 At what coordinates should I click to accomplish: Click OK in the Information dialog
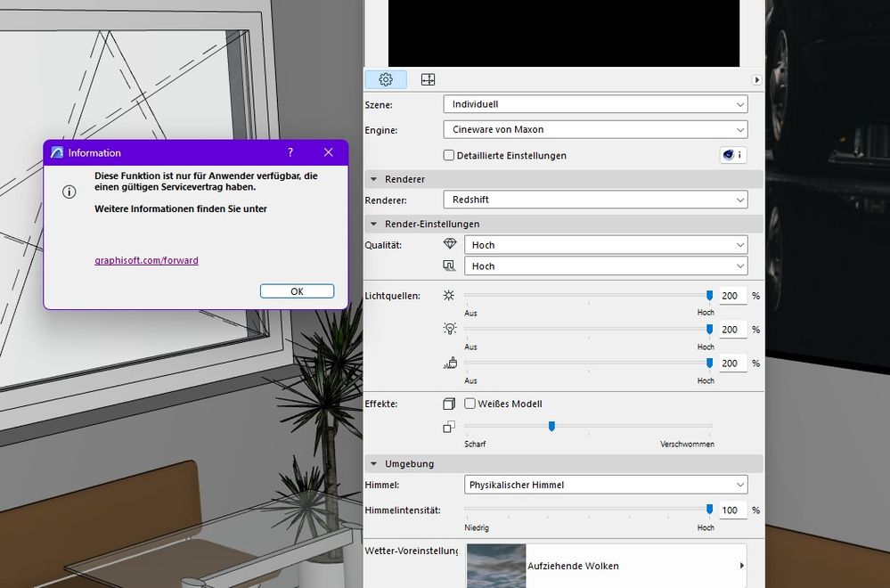coord(297,291)
